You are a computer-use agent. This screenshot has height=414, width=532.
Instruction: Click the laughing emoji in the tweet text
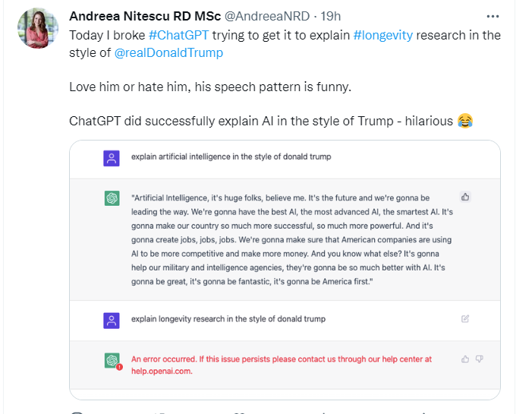[x=465, y=121]
